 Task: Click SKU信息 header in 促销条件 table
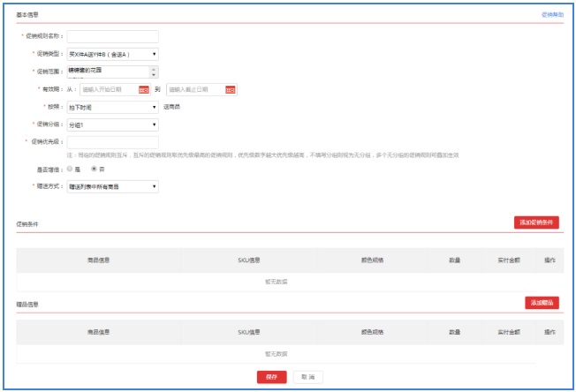click(249, 260)
